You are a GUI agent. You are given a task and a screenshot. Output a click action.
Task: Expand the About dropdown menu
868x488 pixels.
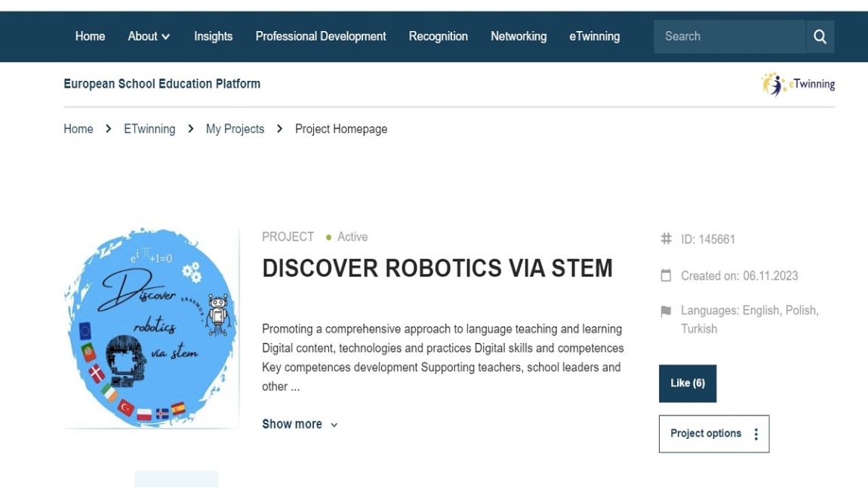click(149, 36)
